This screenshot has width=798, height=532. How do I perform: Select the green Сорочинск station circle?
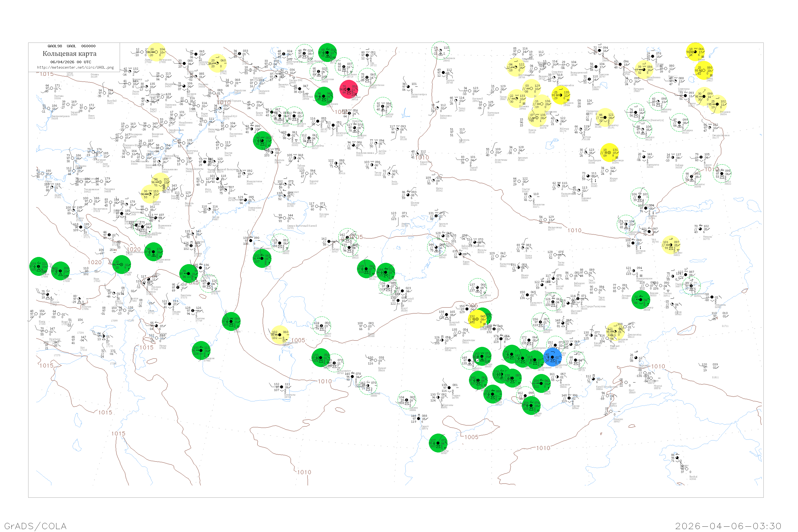pos(323,96)
